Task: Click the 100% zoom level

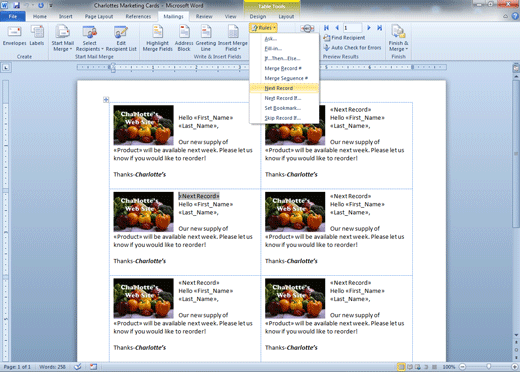Action: [x=449, y=367]
